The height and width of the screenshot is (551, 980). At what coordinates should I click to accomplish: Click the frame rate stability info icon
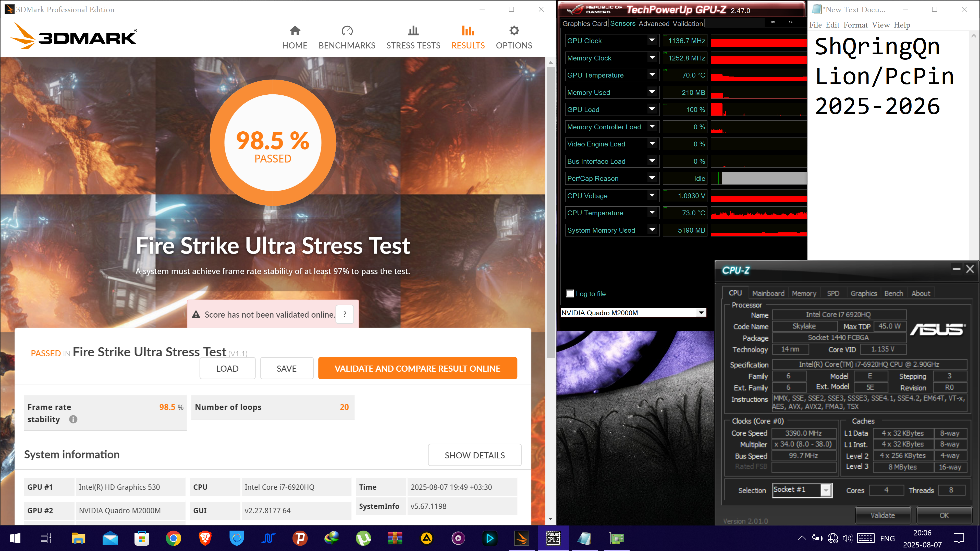73,419
